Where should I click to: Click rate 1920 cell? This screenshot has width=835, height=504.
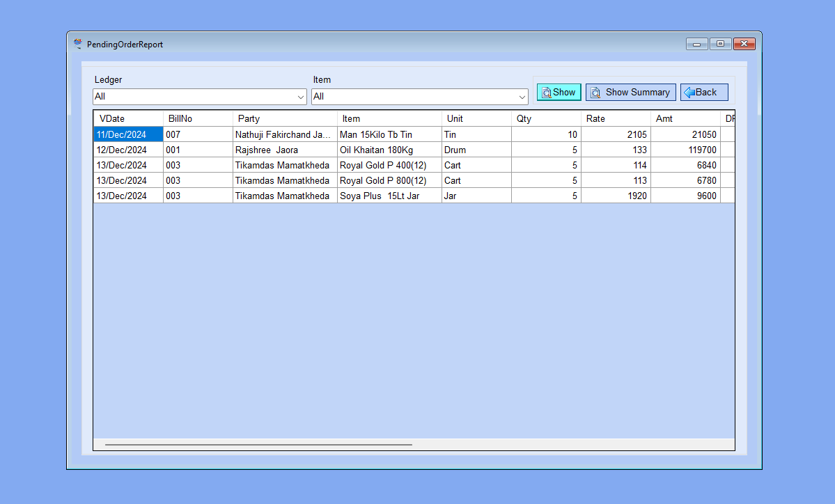(616, 196)
